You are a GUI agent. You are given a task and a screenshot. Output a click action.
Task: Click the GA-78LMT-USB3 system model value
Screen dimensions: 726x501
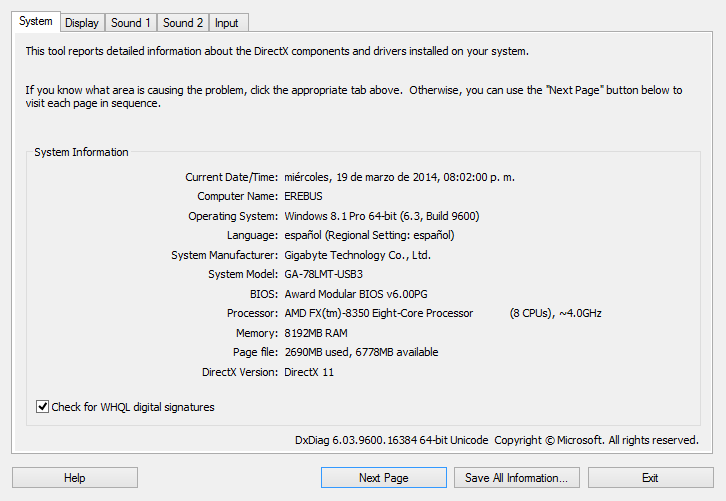(324, 274)
